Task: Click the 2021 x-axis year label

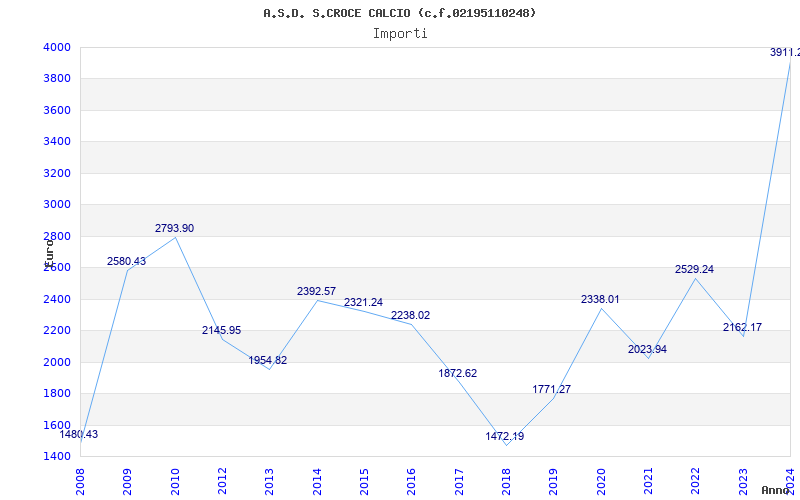Action: point(648,482)
